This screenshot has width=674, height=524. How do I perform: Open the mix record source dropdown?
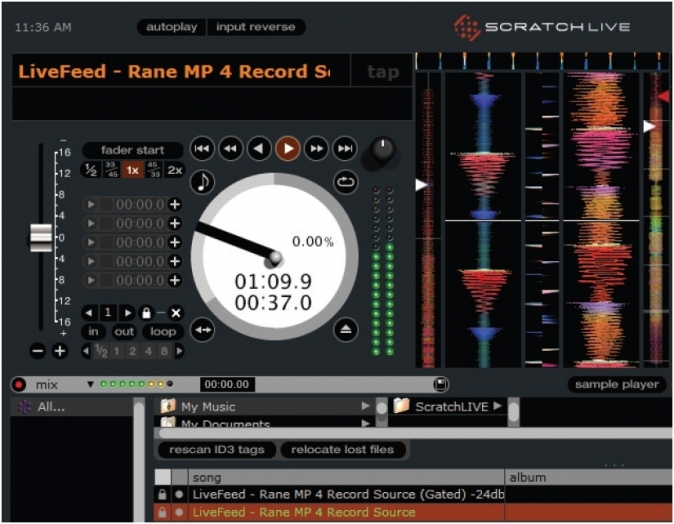click(x=90, y=384)
